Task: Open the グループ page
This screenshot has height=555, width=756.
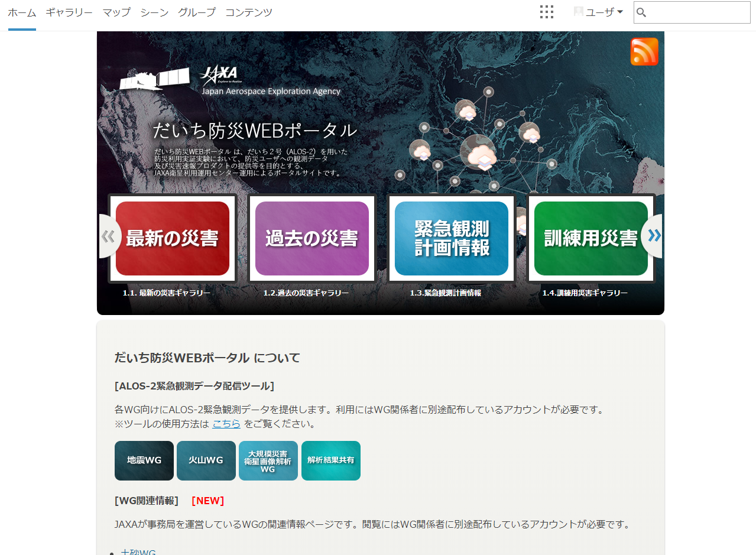Action: coord(196,11)
